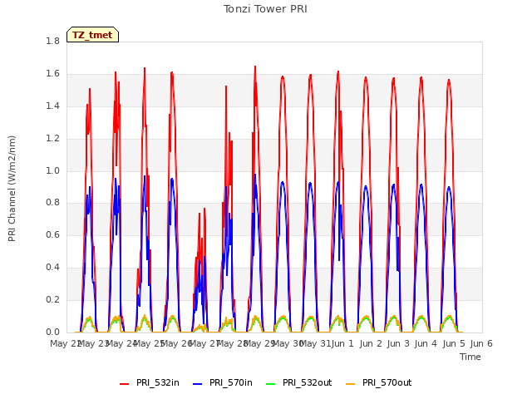Click the Jun 6 x-axis tick label

click(481, 343)
